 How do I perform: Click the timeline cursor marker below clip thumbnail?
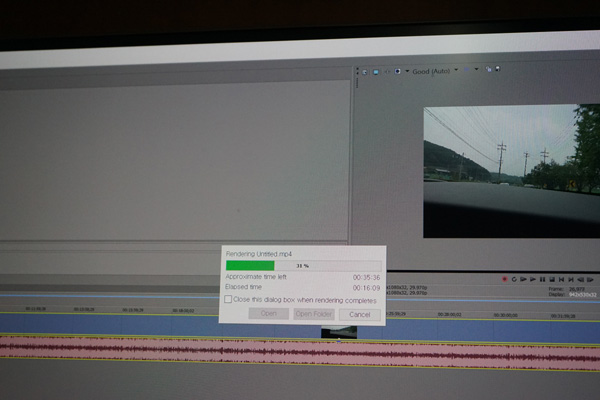coord(339,340)
